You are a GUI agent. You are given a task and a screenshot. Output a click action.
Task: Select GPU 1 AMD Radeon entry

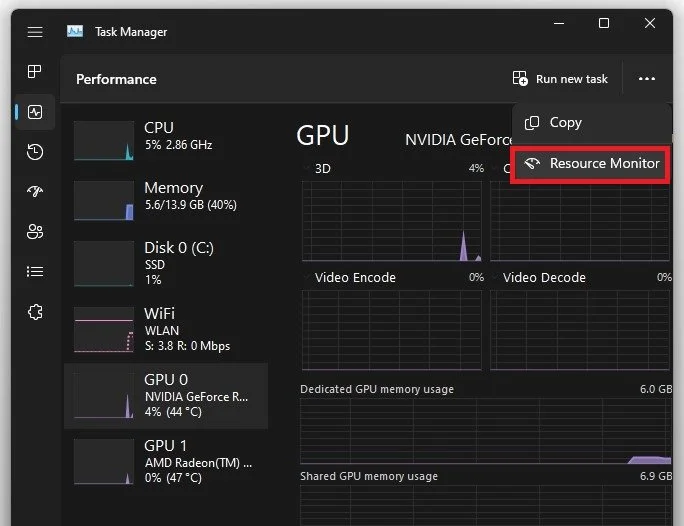point(166,461)
